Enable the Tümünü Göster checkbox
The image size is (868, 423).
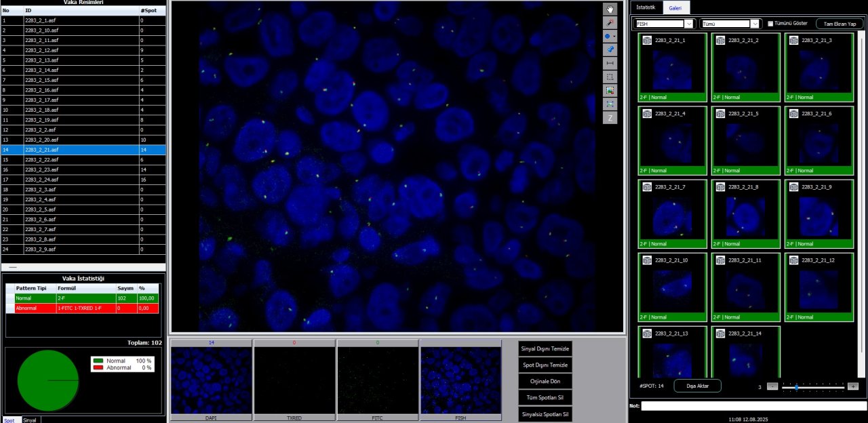(x=770, y=24)
